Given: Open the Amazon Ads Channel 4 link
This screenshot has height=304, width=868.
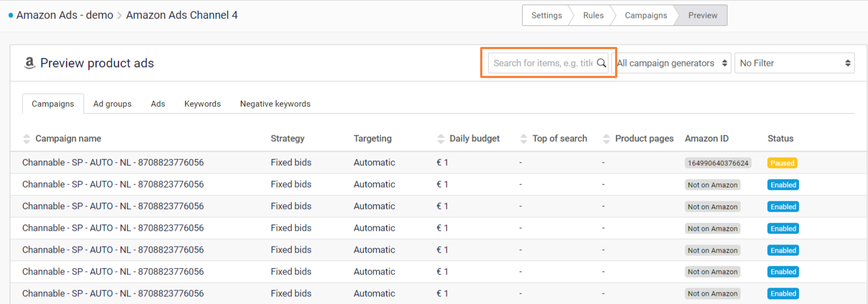Looking at the screenshot, I should 182,15.
